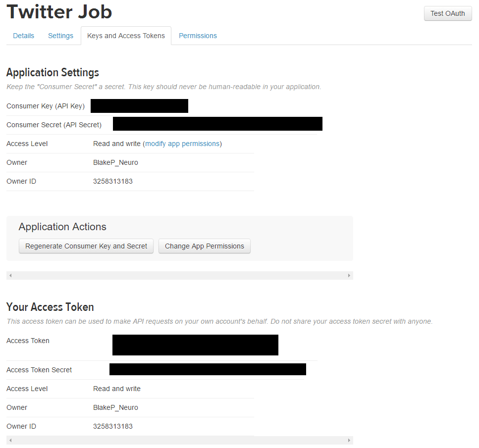Select Keys and Access Tokens tab
Screen dimensions: 479x448
[126, 36]
